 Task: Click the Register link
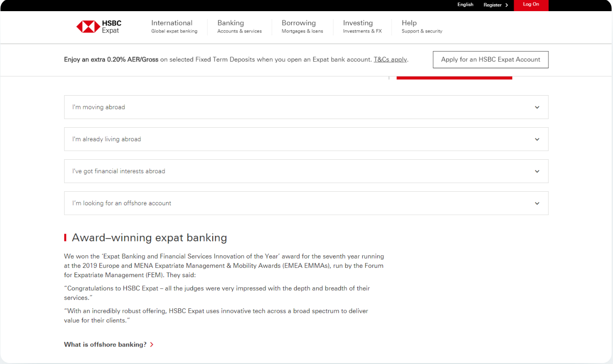492,5
